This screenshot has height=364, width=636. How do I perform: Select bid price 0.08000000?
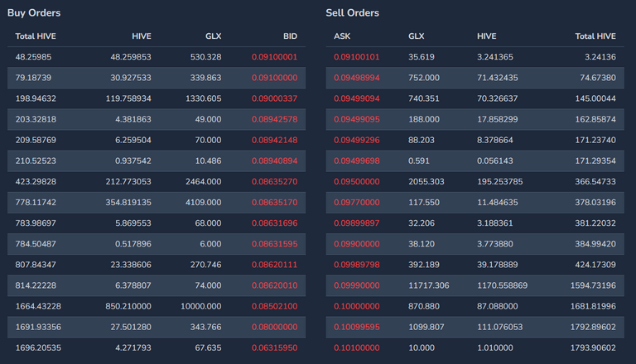(275, 327)
